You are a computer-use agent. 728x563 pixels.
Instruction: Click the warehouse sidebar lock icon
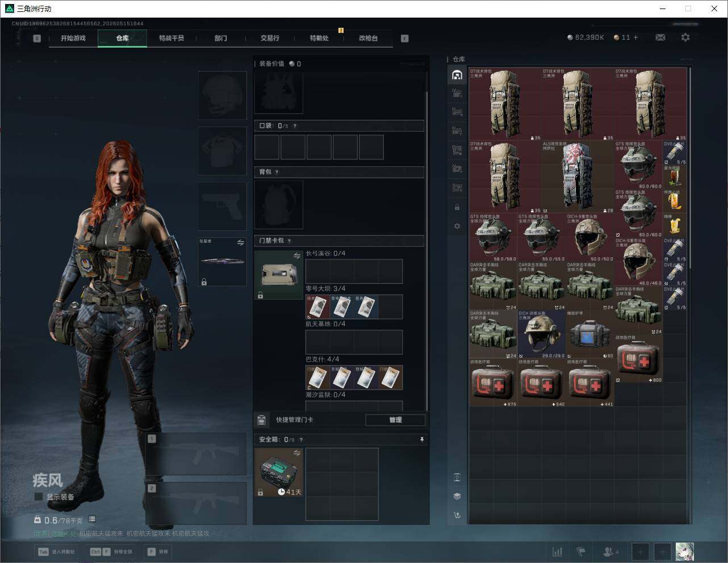(457, 207)
